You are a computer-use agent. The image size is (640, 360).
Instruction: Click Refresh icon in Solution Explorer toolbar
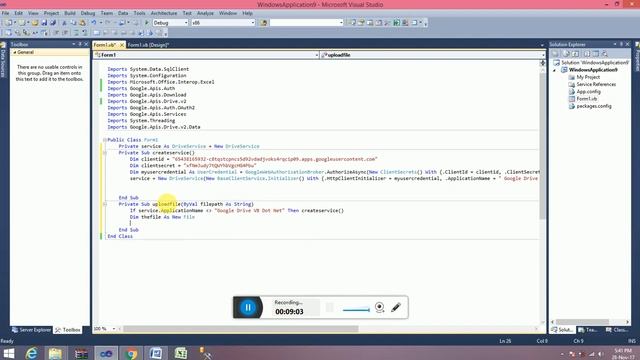click(x=576, y=53)
